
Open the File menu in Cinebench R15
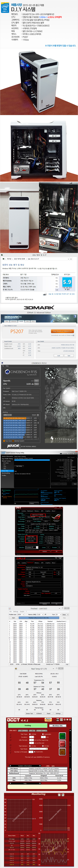3,366
